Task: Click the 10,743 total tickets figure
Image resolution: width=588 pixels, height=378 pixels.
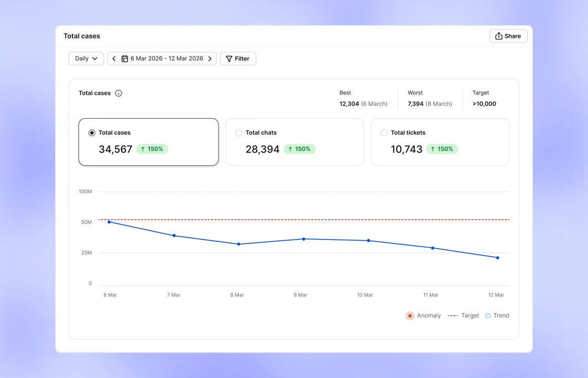Action: point(406,149)
